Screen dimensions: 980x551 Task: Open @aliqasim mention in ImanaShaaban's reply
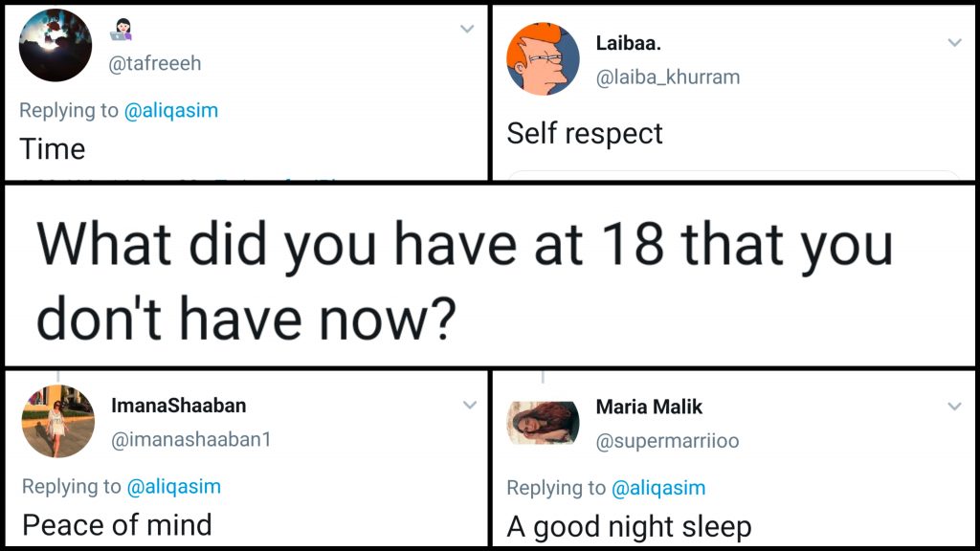click(x=174, y=486)
